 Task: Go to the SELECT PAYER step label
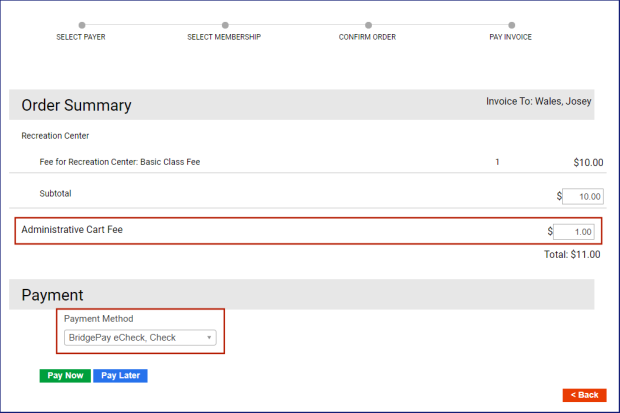81,37
